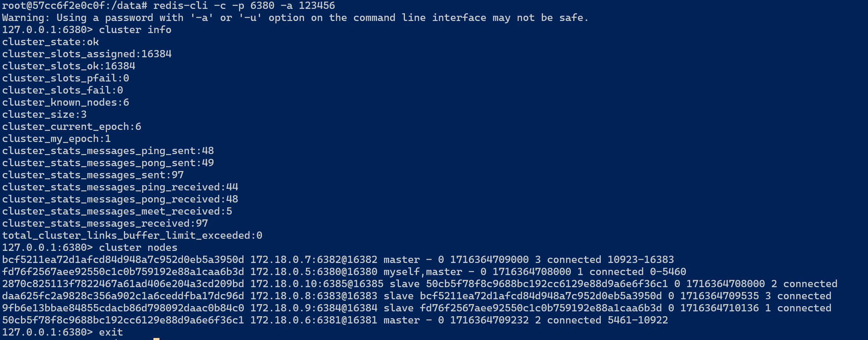Click the redis-cli connection command line
The height and width of the screenshot is (340, 868).
168,6
